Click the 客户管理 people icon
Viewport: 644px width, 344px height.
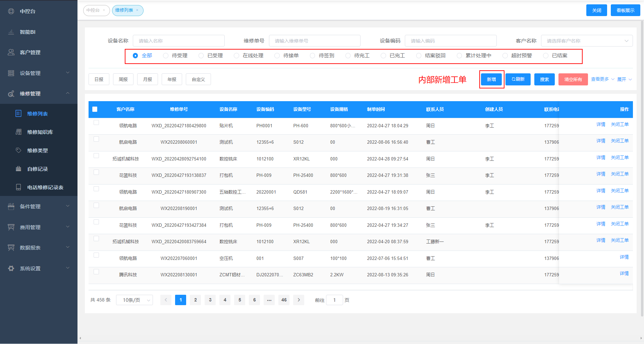click(11, 53)
